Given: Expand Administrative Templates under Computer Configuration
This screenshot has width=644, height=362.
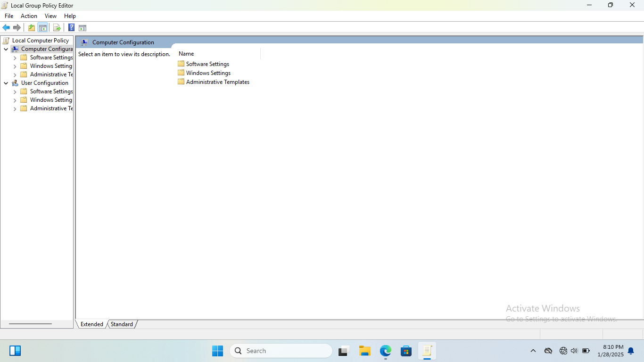Looking at the screenshot, I should (15, 74).
